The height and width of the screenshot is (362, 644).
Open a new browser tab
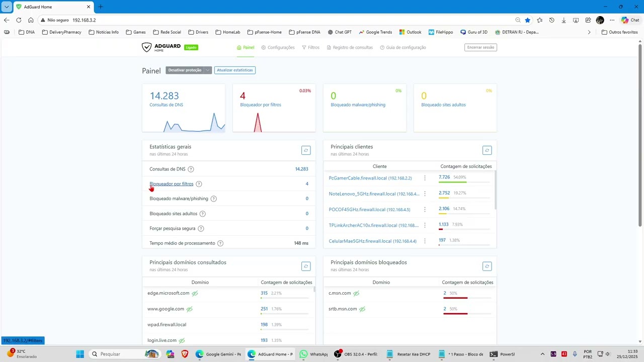point(100,7)
